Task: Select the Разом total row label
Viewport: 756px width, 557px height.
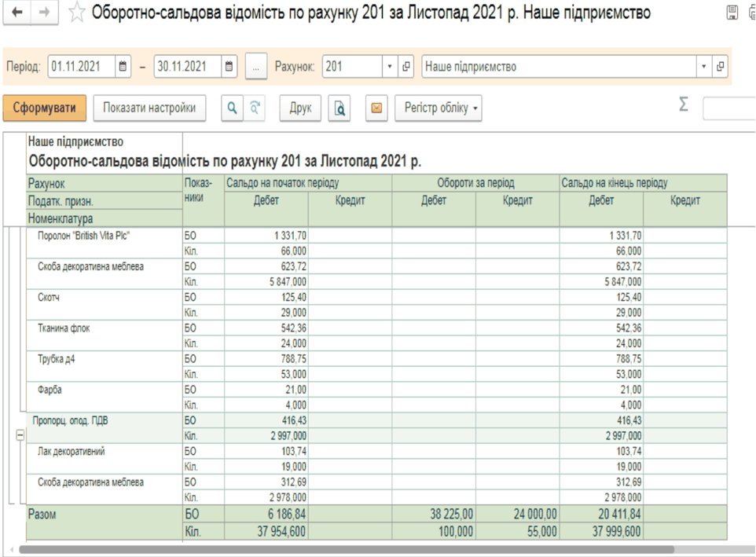Action: (x=42, y=514)
